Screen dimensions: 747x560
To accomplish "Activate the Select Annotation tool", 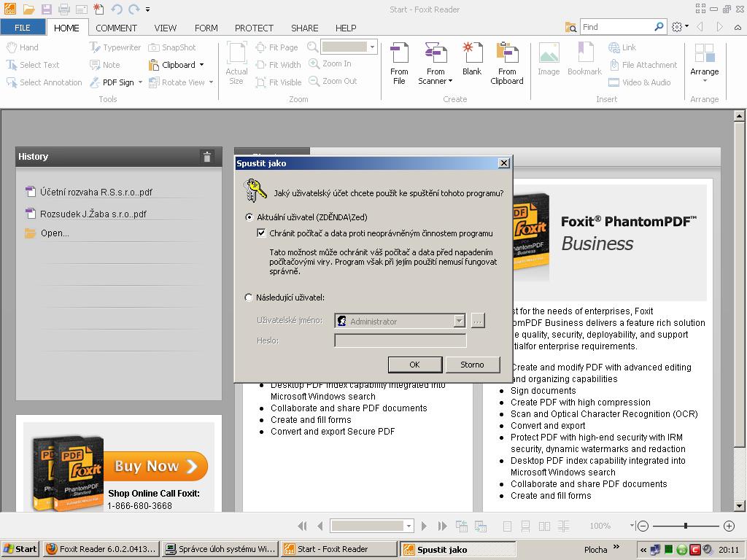I will [x=44, y=82].
